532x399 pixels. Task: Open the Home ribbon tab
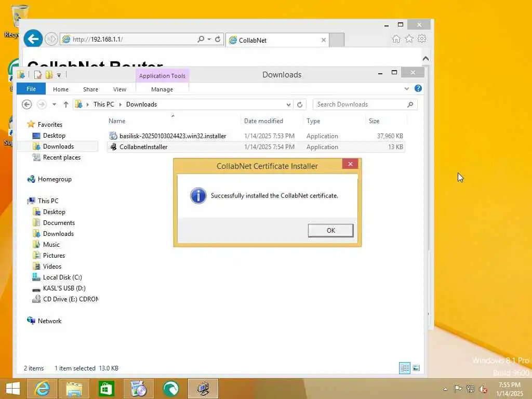[61, 89]
